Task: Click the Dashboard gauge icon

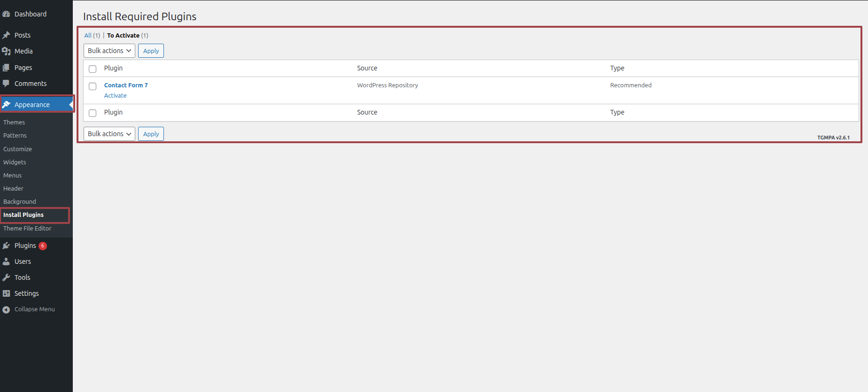Action: [6, 14]
